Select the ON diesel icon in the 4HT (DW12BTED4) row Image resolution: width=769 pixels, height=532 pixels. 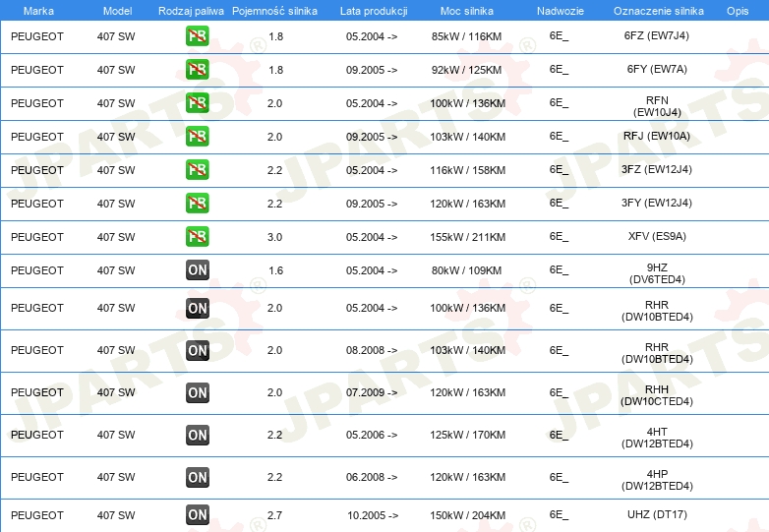coord(197,435)
